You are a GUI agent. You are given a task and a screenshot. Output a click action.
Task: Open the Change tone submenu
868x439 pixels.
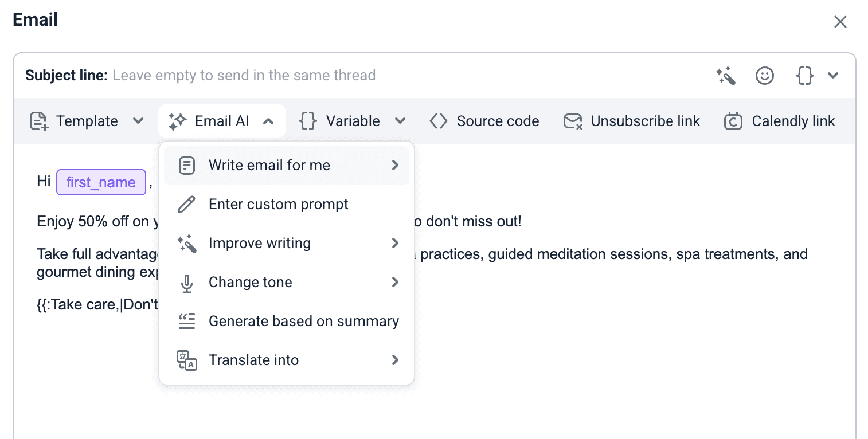(x=251, y=283)
